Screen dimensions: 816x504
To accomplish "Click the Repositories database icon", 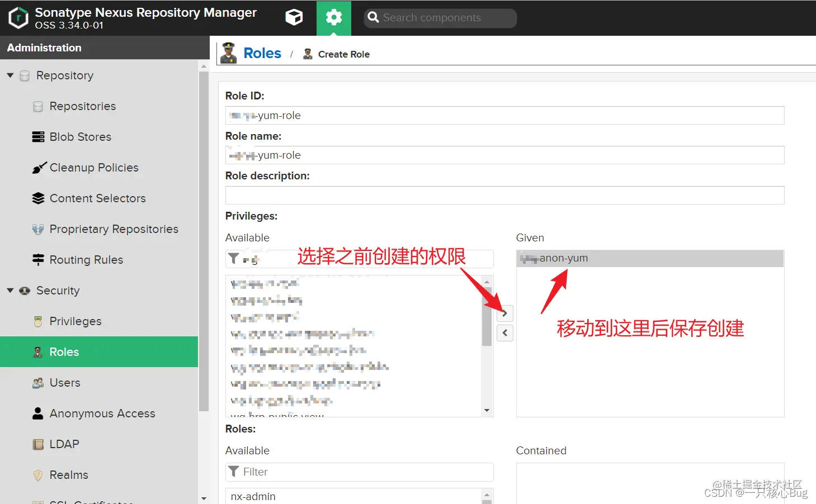I will (38, 106).
